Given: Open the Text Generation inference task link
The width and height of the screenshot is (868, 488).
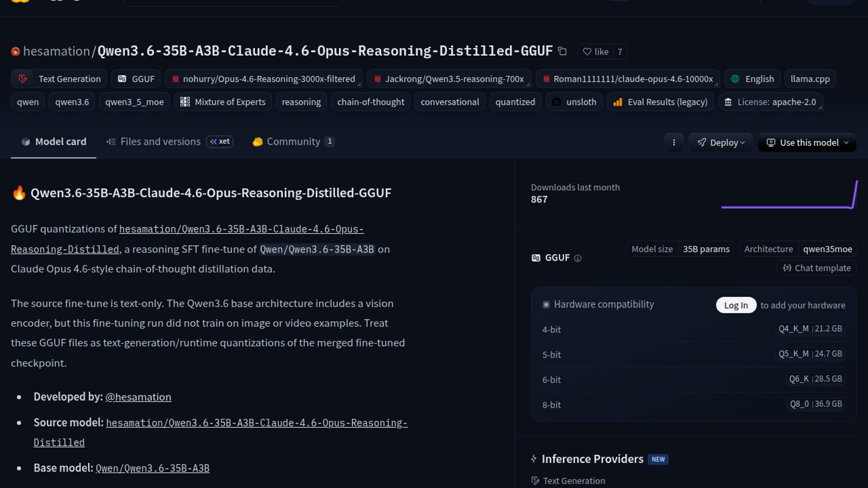Looking at the screenshot, I should pos(568,481).
